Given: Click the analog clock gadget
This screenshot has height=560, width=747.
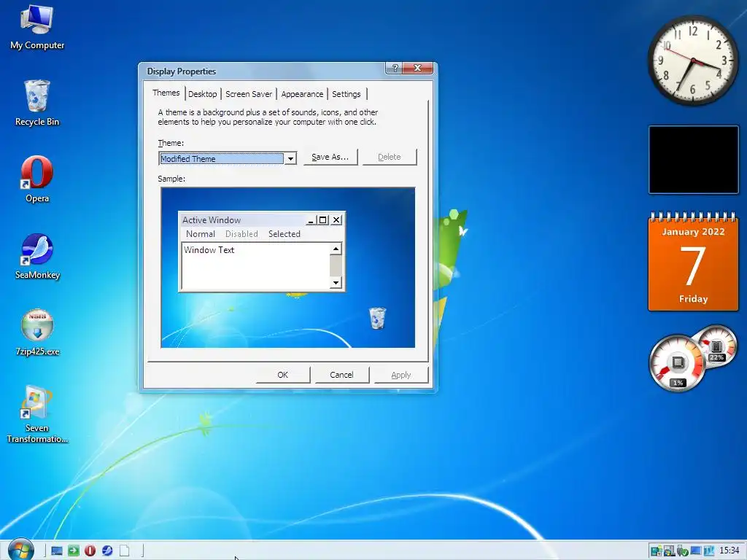Looking at the screenshot, I should 693,61.
